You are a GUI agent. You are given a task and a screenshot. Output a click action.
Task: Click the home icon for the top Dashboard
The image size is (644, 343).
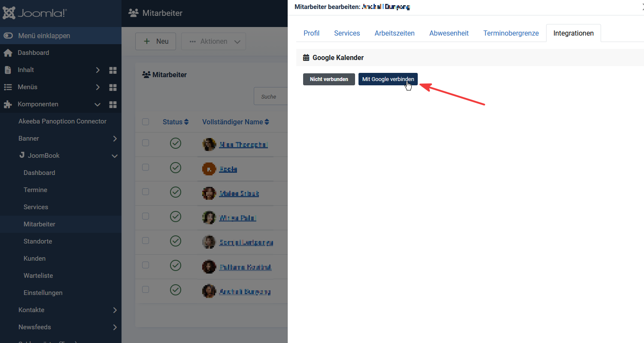pyautogui.click(x=8, y=53)
